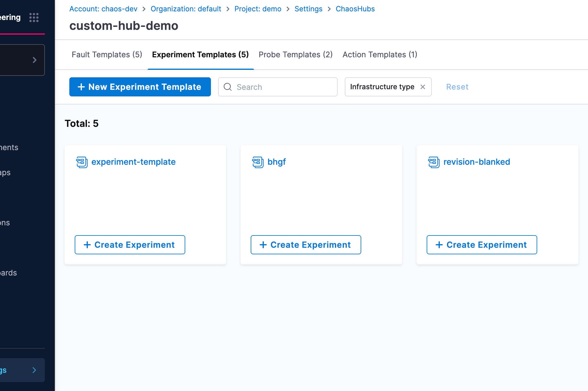
Task: Open the Infrastructure type filter
Action: click(x=382, y=87)
